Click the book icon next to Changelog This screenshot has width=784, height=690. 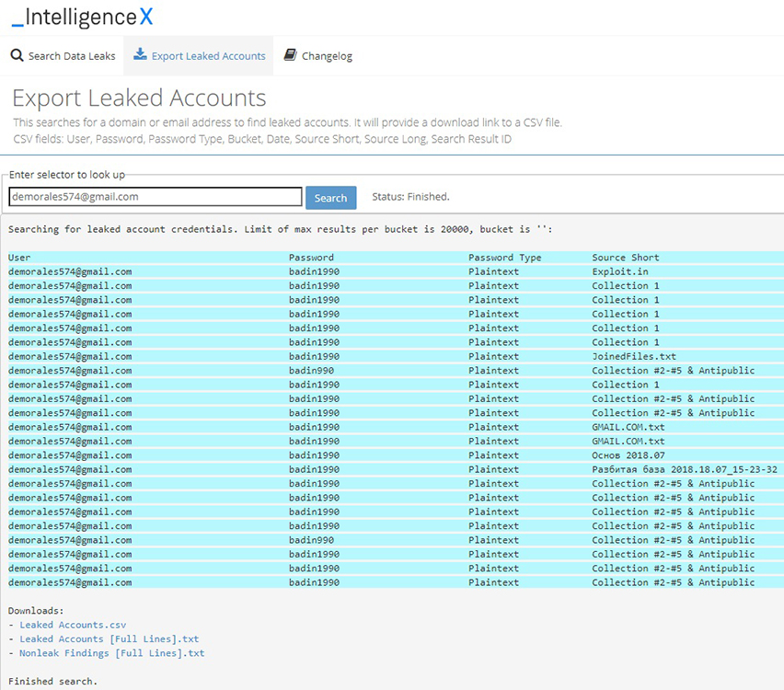(291, 55)
